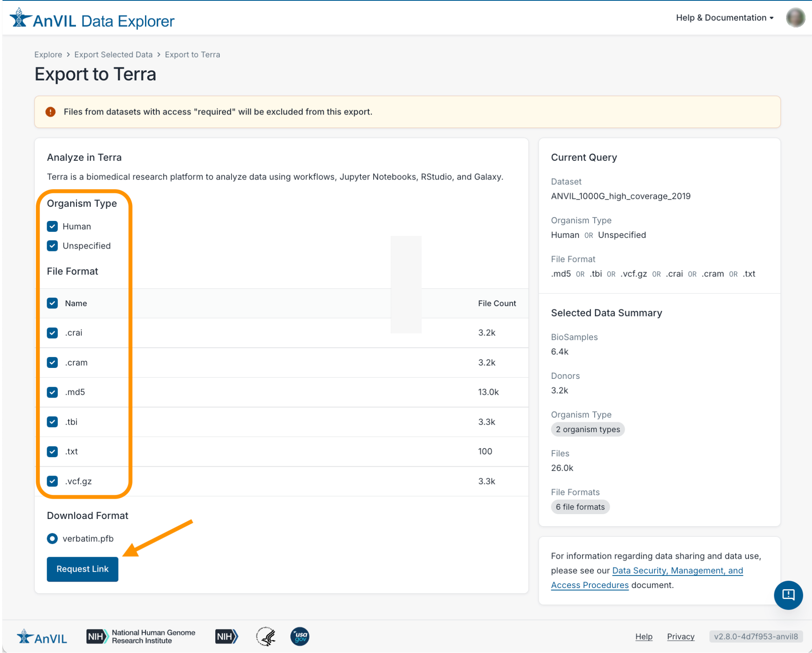Click the version v2.8.0-4d7f953-anvil8 badge

point(756,636)
